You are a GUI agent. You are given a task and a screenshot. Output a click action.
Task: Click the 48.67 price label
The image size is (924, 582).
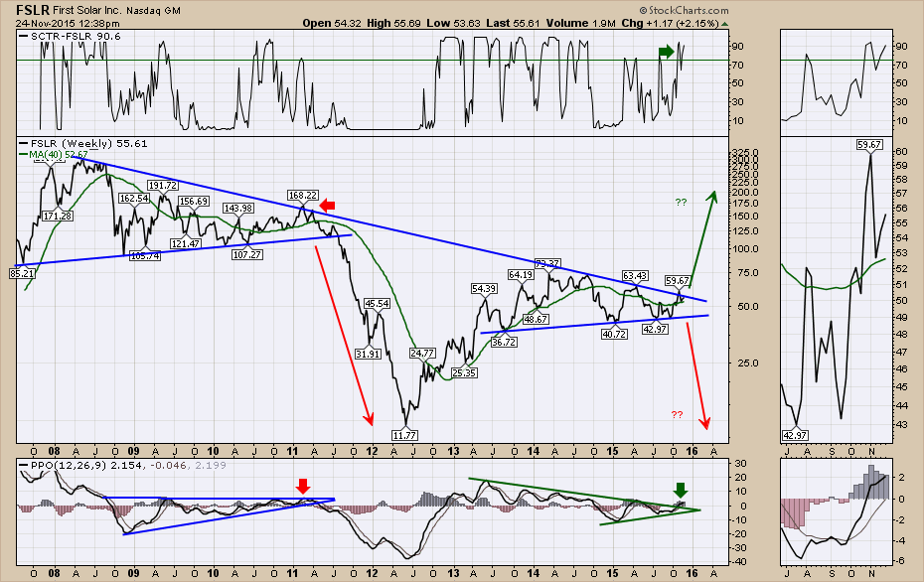click(536, 319)
